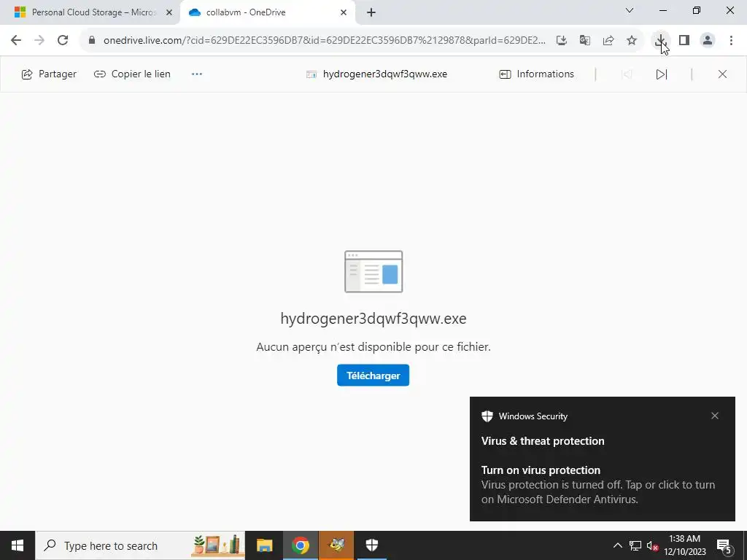Close the Personal Cloud Storage tab

coord(169,12)
